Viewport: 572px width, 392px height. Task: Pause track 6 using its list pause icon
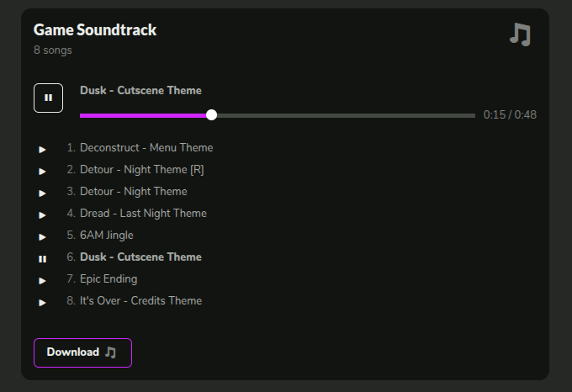[42, 259]
